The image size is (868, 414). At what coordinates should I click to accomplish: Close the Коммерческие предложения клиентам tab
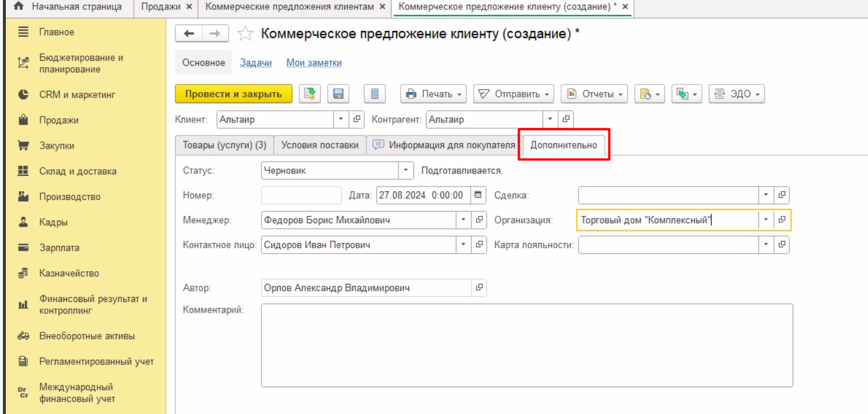click(382, 6)
